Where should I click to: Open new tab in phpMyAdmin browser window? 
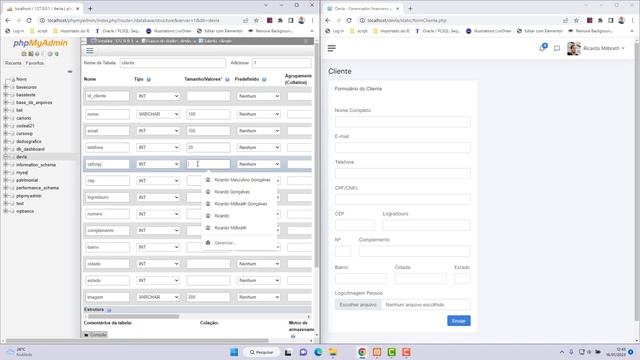[90, 8]
